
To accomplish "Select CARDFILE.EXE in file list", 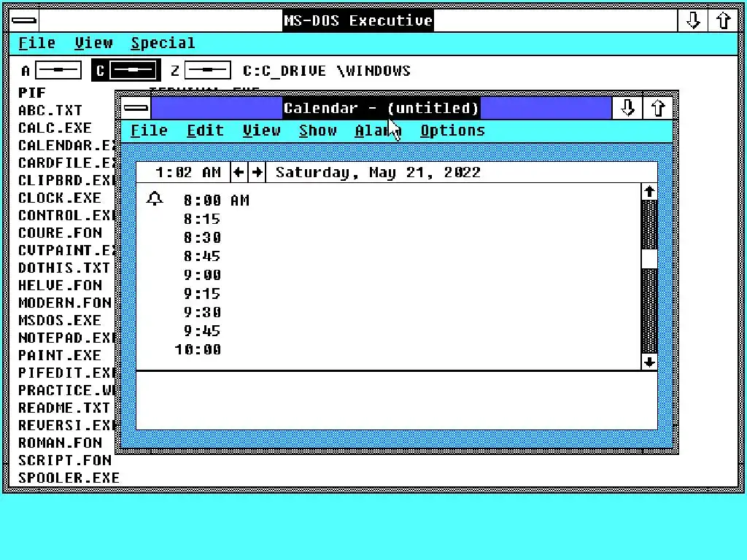I will click(x=66, y=163).
